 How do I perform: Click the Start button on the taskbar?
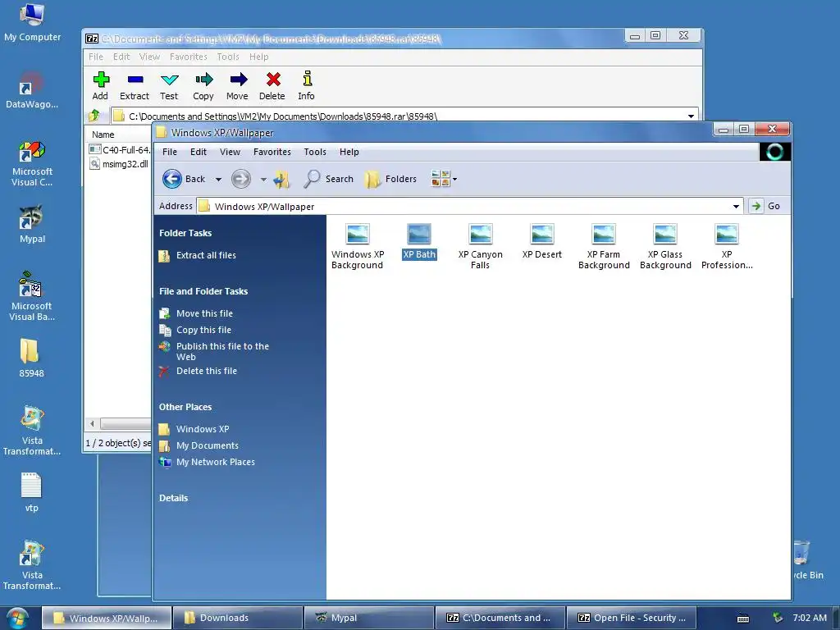18,619
